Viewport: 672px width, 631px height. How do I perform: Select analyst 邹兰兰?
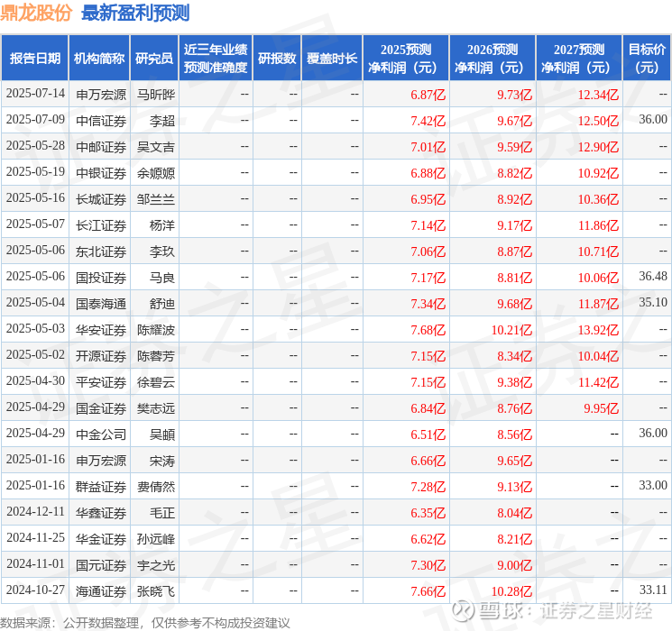coord(156,199)
